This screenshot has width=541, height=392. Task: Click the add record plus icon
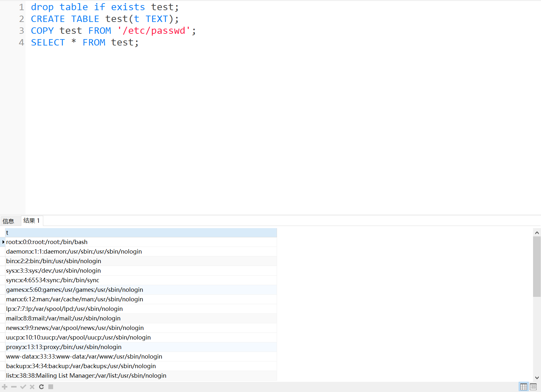point(5,387)
